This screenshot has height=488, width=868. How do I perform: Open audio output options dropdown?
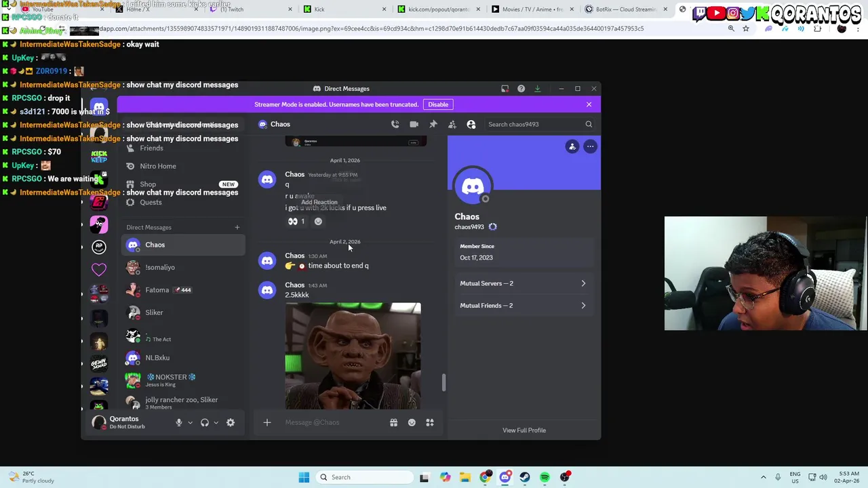click(216, 422)
